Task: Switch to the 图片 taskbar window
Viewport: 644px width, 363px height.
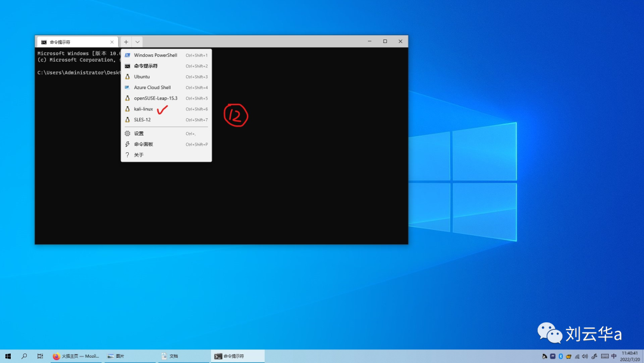Action: click(129, 356)
